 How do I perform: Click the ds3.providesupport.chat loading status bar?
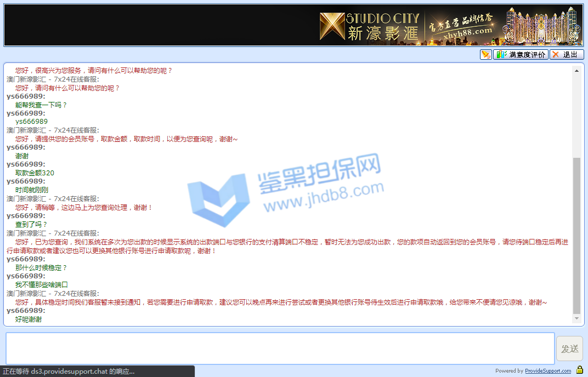tap(69, 372)
